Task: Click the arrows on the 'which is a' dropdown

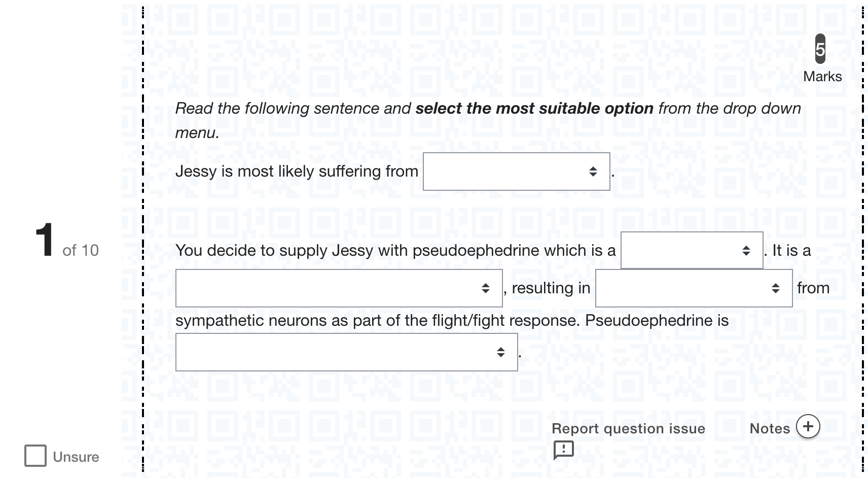Action: tap(746, 250)
